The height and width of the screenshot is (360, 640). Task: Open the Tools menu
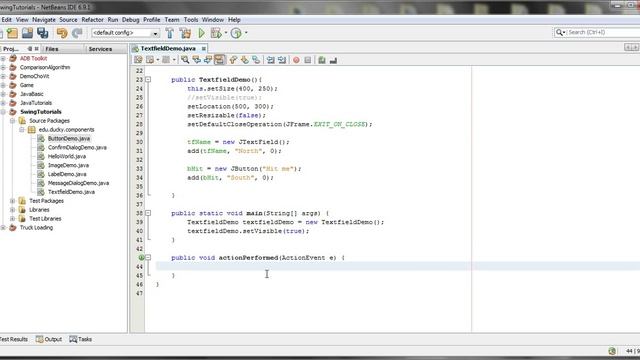pos(191,20)
